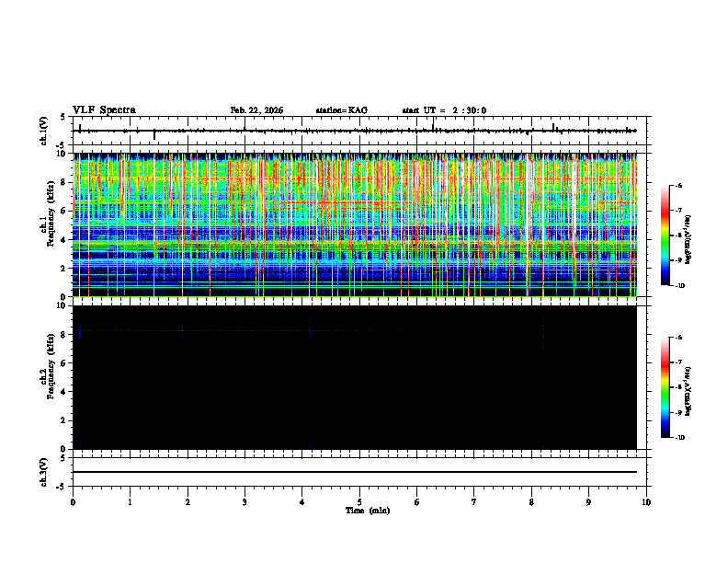Click time-axis tick label "3"
Image resolution: width=728 pixels, height=563 pixels.
pyautogui.click(x=245, y=502)
